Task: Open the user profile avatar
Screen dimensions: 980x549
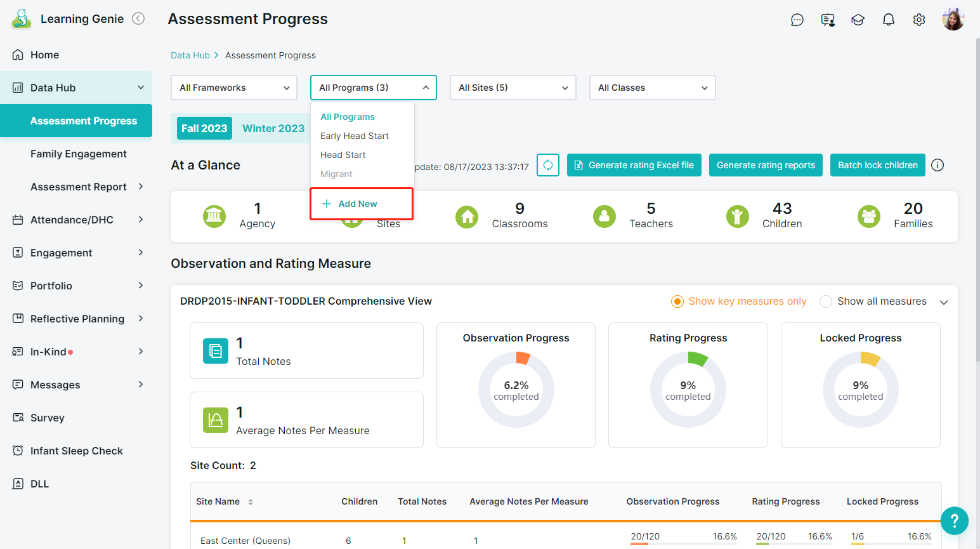Action: click(953, 20)
